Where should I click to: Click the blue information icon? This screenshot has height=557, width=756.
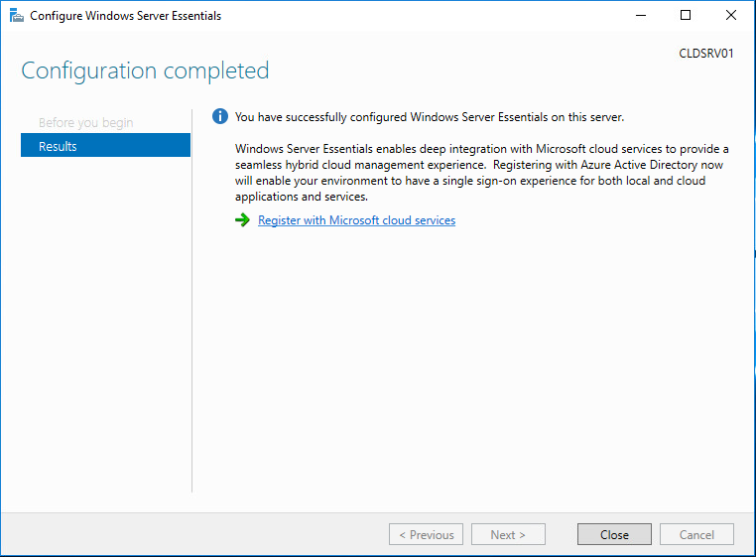(x=220, y=116)
